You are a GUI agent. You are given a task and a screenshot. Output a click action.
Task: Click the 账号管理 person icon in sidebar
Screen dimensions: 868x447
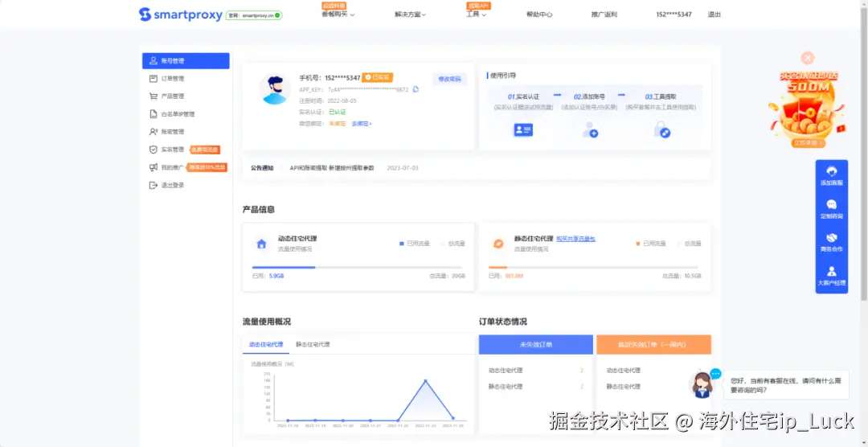coord(154,61)
